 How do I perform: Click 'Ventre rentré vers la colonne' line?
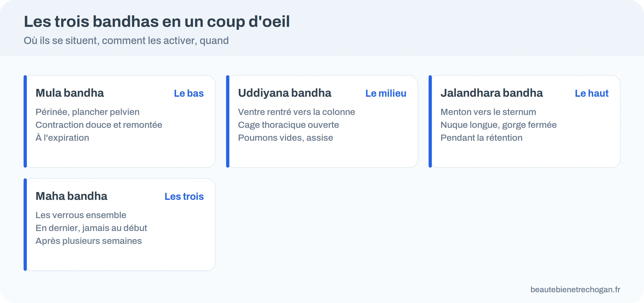coord(297,112)
